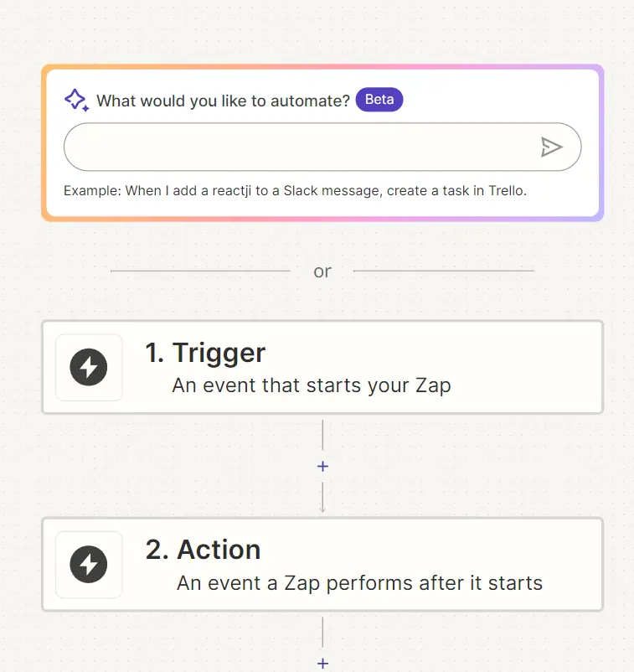Open the '2. Action' heading
634x672 pixels.
(203, 550)
